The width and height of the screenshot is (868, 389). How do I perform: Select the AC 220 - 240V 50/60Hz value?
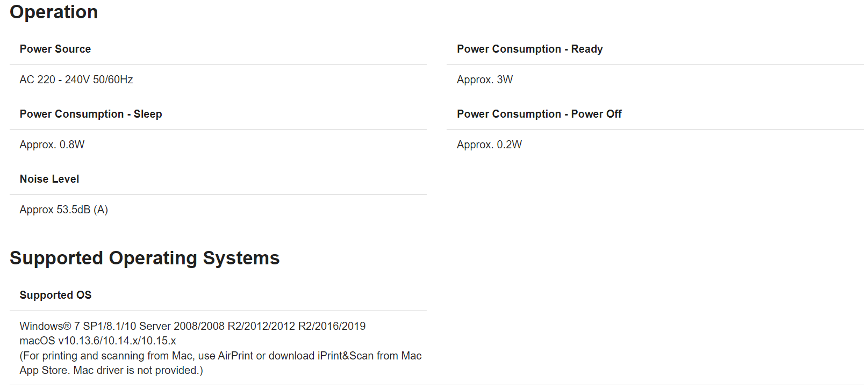click(x=76, y=80)
